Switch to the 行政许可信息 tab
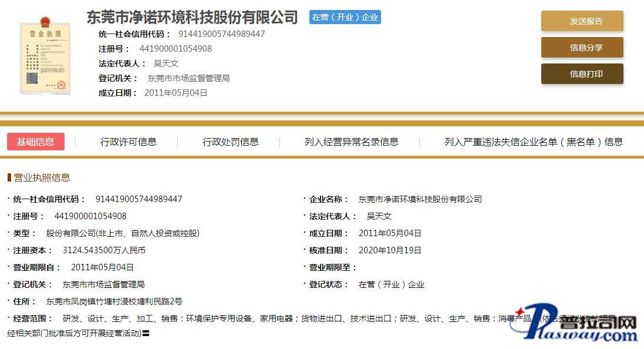Image resolution: width=644 pixels, height=349 pixels. (x=128, y=142)
